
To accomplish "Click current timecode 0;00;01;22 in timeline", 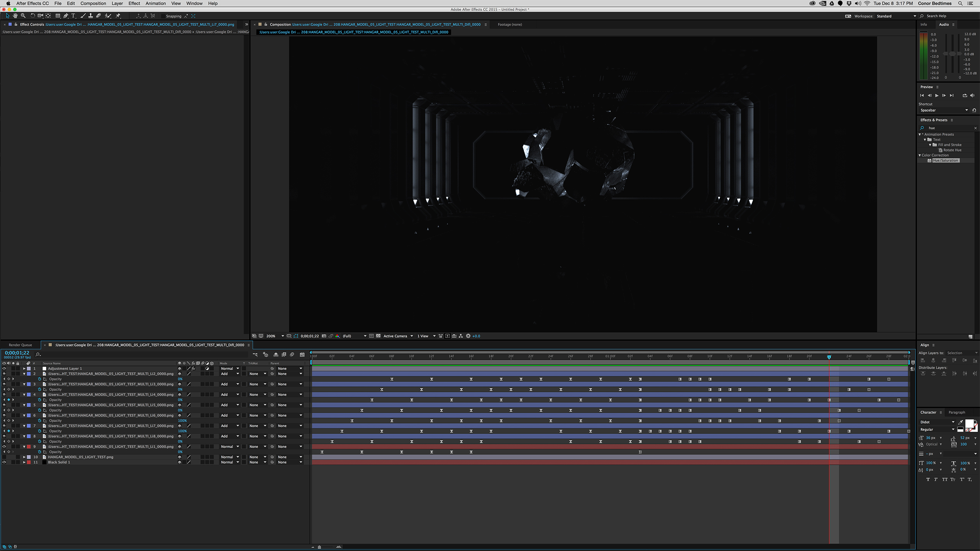I will [x=17, y=353].
